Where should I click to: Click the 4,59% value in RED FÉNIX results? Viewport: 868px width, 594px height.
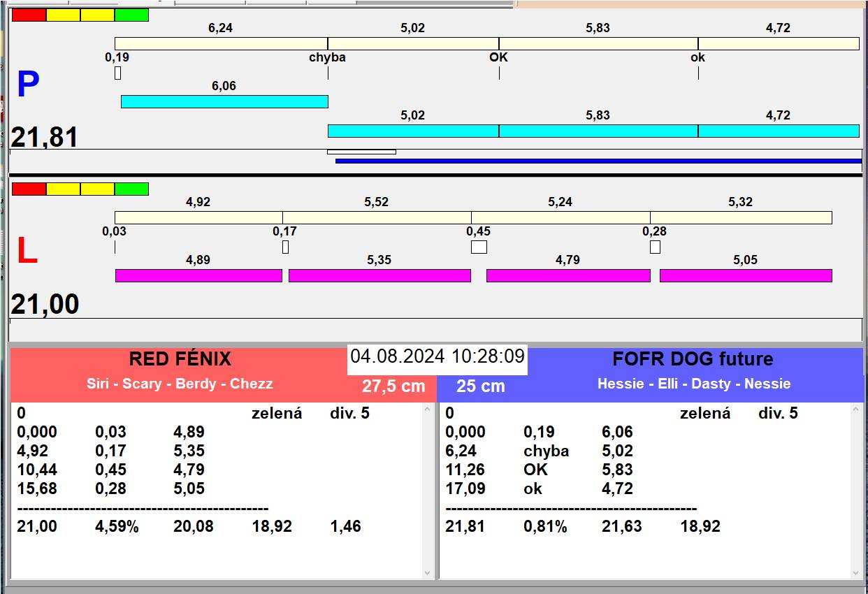(x=117, y=527)
